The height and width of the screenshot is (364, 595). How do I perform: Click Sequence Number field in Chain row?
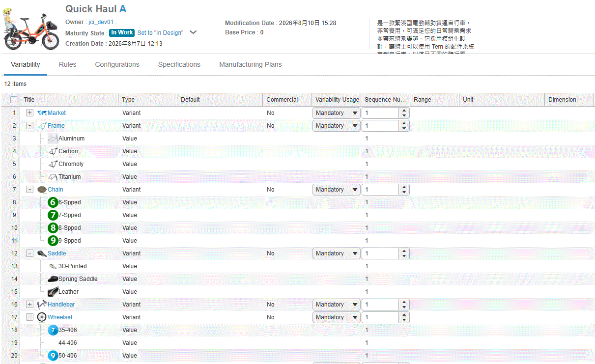coord(380,190)
